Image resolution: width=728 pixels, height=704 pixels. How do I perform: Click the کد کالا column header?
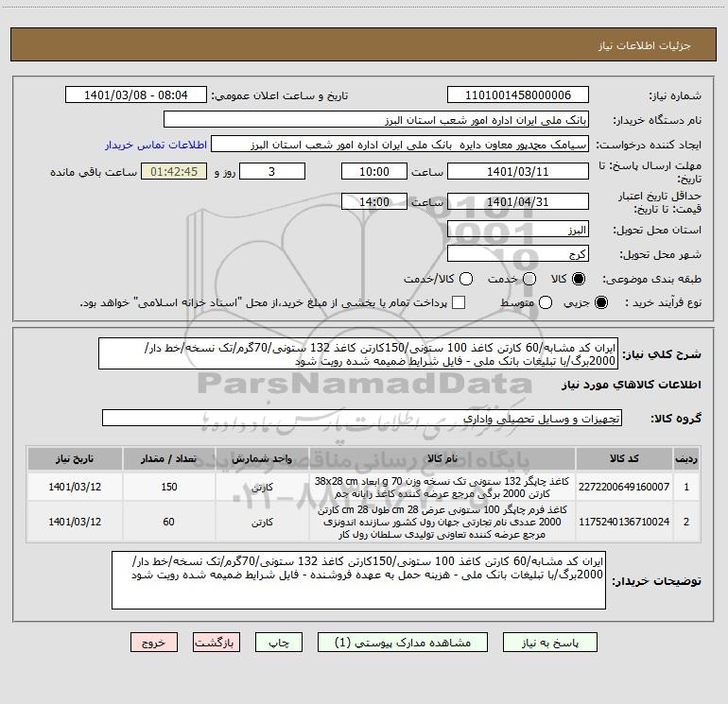[624, 458]
